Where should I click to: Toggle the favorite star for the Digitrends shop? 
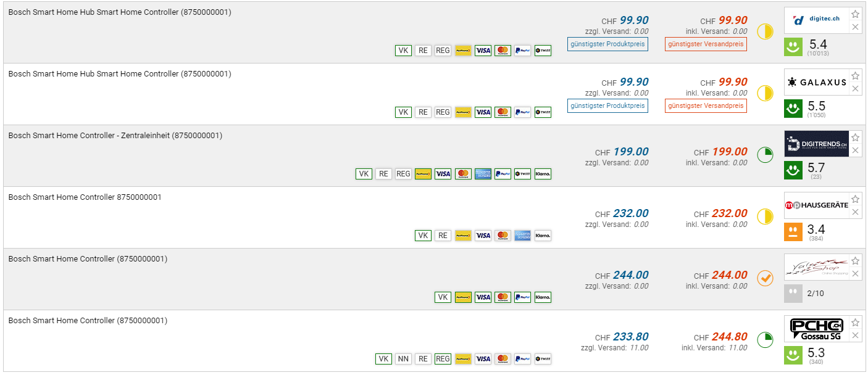tap(855, 138)
